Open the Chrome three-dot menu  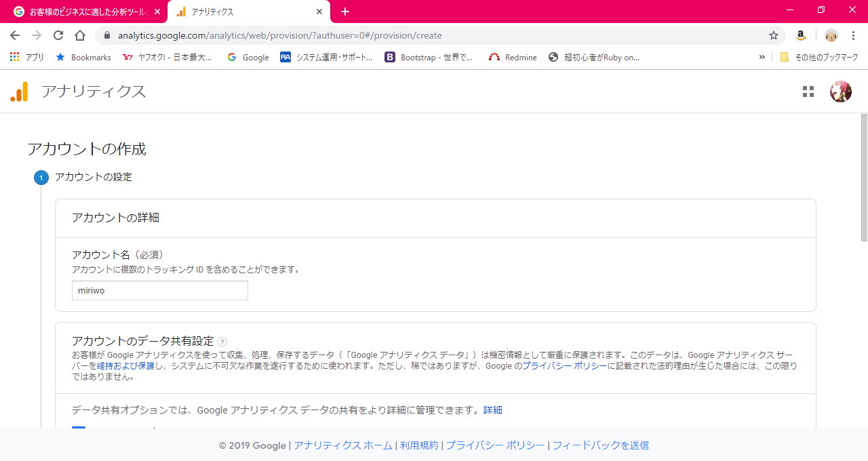tap(853, 35)
